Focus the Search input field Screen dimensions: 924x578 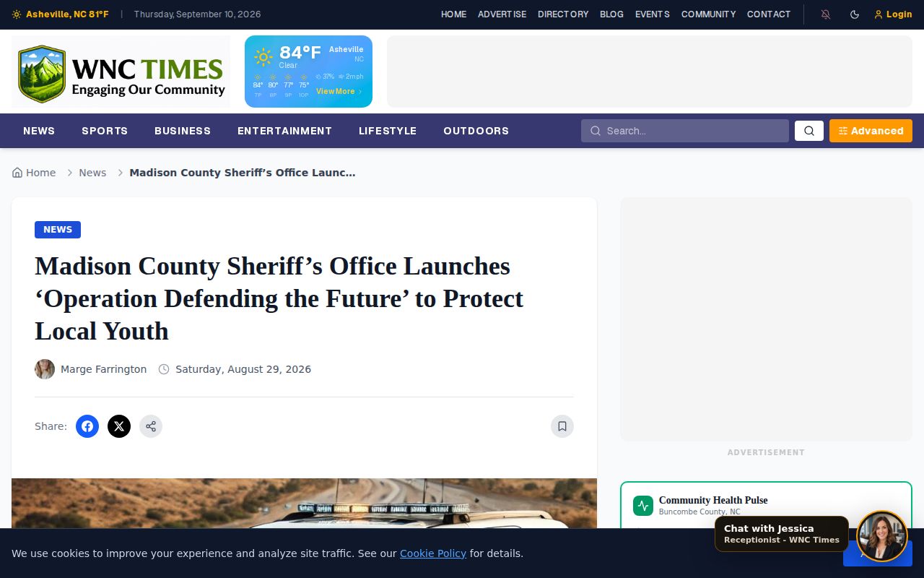pos(685,131)
